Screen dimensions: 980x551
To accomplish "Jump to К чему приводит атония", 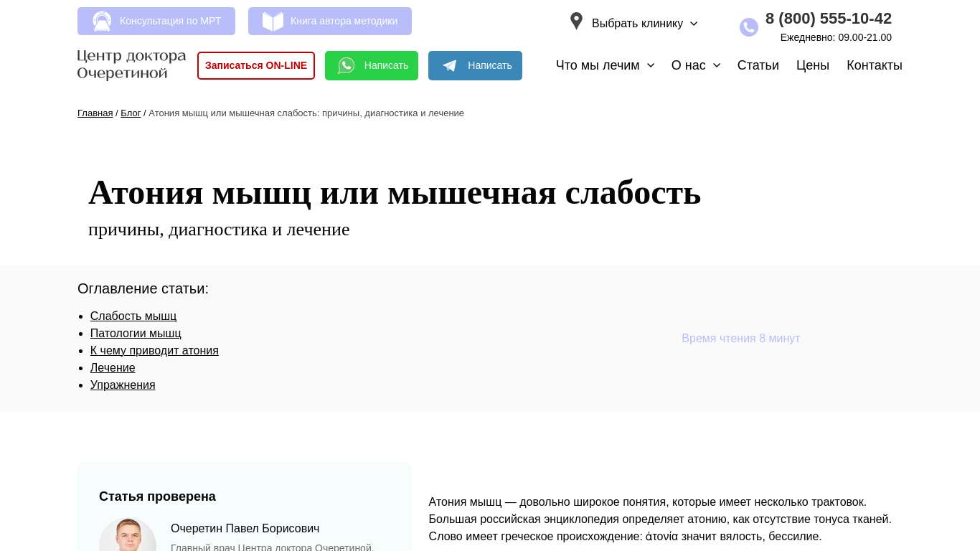I will 154,351.
